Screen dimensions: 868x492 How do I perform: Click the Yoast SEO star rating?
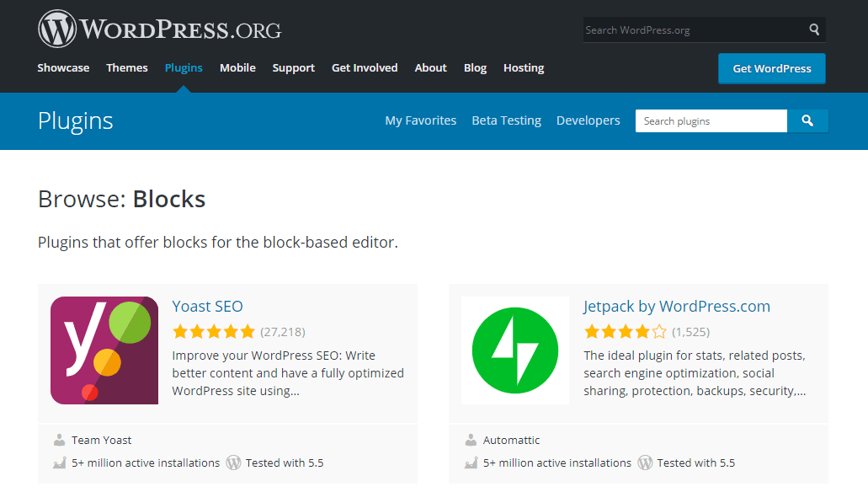tap(213, 332)
